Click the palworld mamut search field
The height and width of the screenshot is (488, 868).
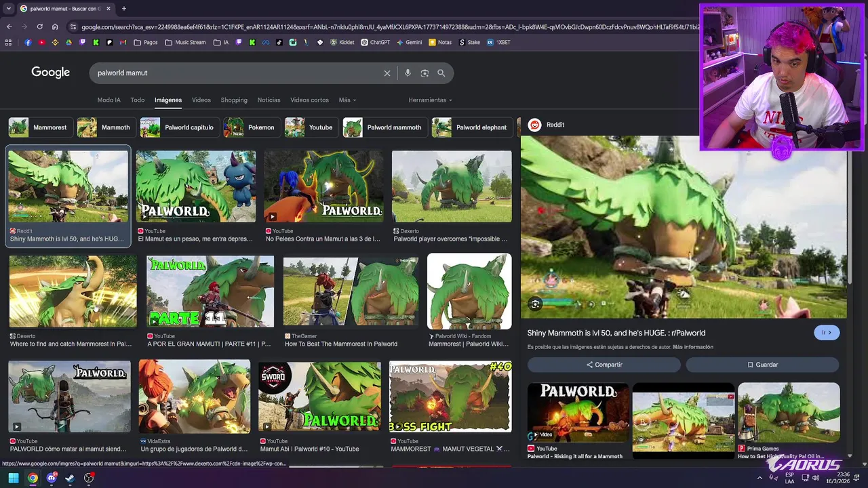(237, 73)
